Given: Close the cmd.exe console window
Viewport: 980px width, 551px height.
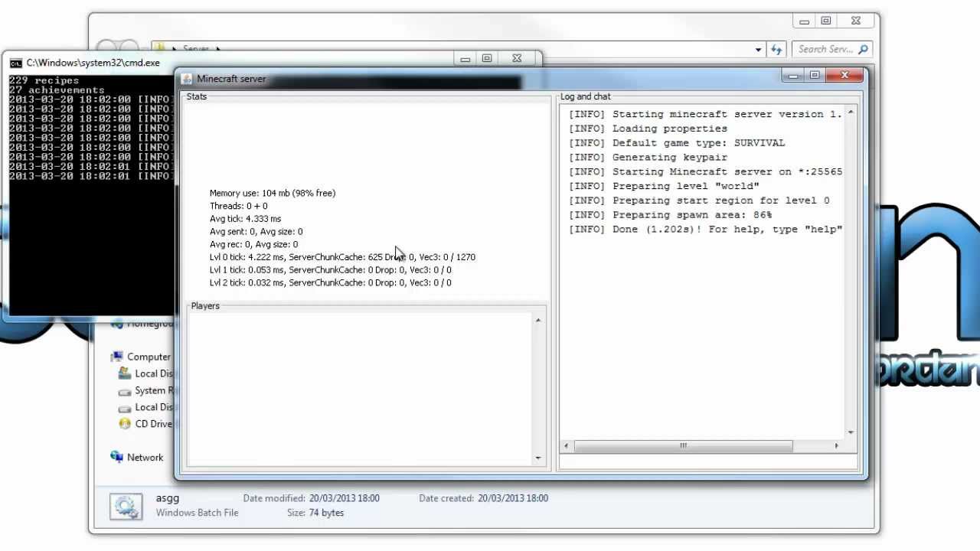Looking at the screenshot, I should pyautogui.click(x=517, y=58).
